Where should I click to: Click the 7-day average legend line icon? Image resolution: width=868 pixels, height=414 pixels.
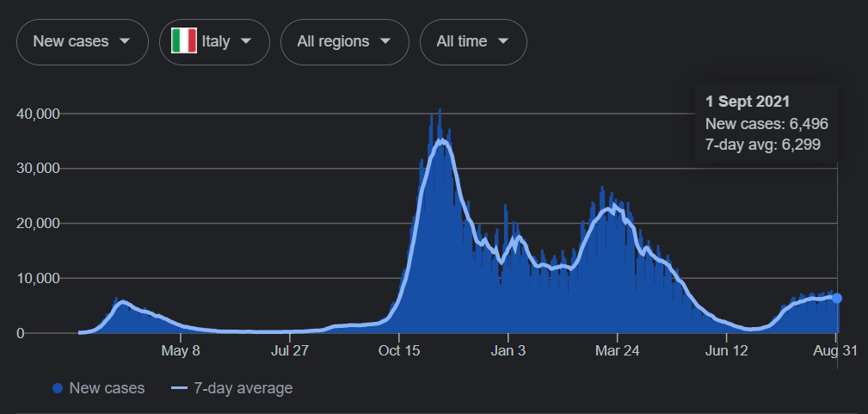(179, 389)
